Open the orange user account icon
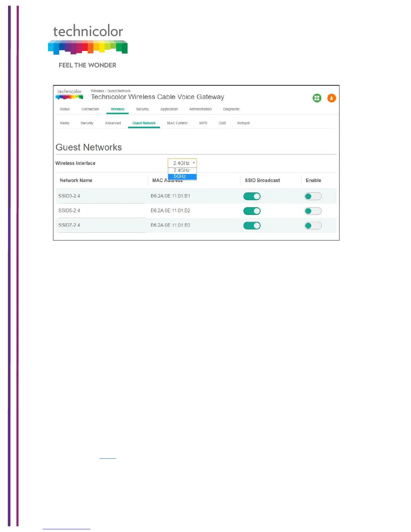 (331, 98)
